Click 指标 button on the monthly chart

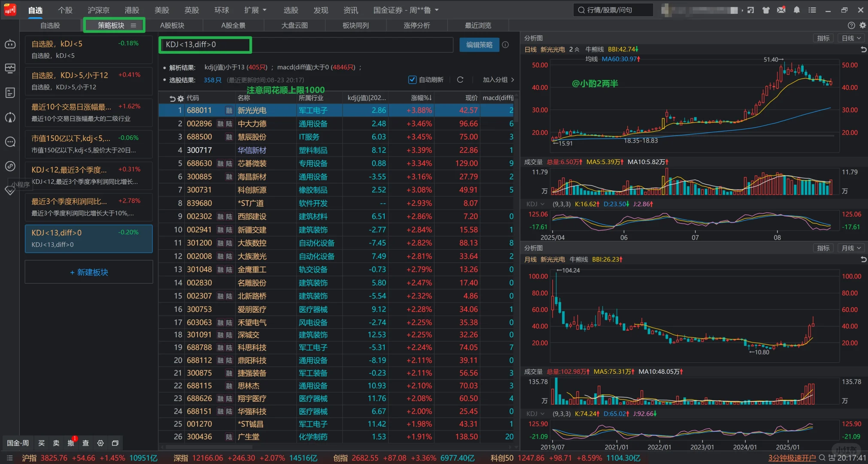pos(823,248)
